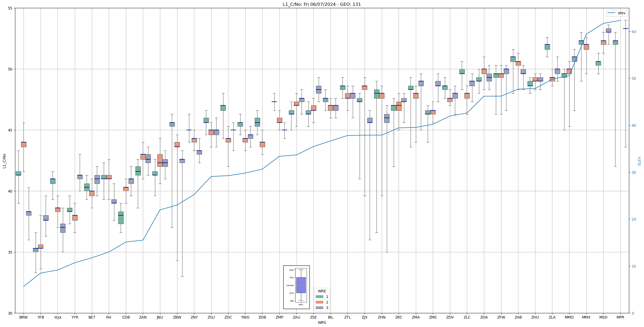Viewport: 644px width, 327px height.
Task: Click the ZJX x-axis label
Action: [x=365, y=317]
